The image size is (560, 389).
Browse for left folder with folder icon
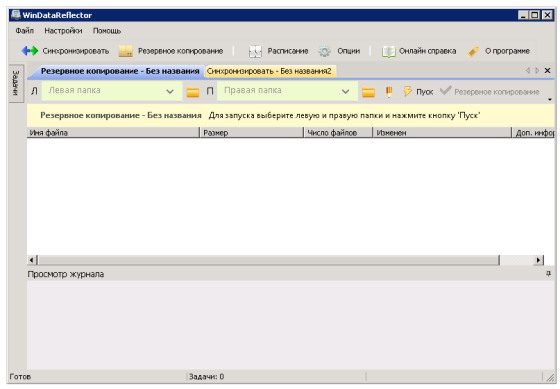pyautogui.click(x=193, y=92)
